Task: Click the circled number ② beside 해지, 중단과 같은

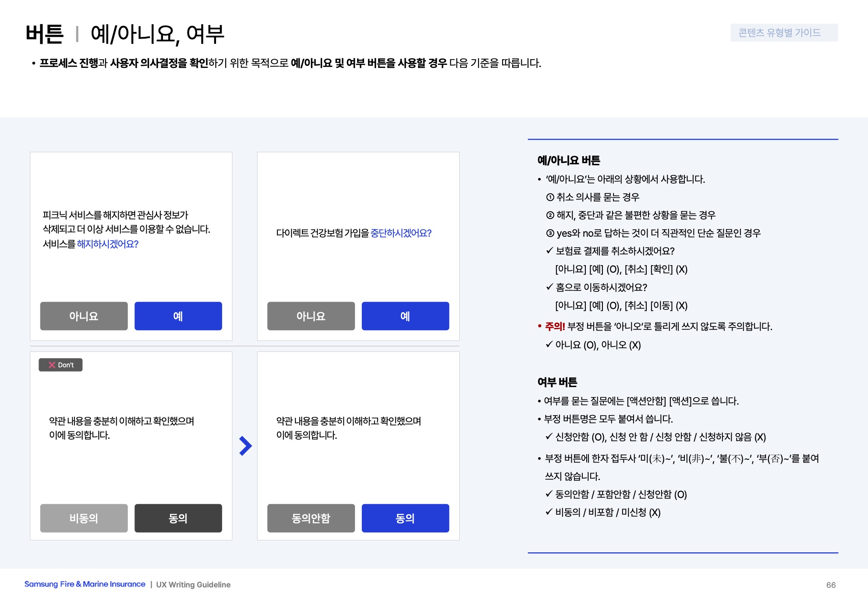Action: pos(550,215)
